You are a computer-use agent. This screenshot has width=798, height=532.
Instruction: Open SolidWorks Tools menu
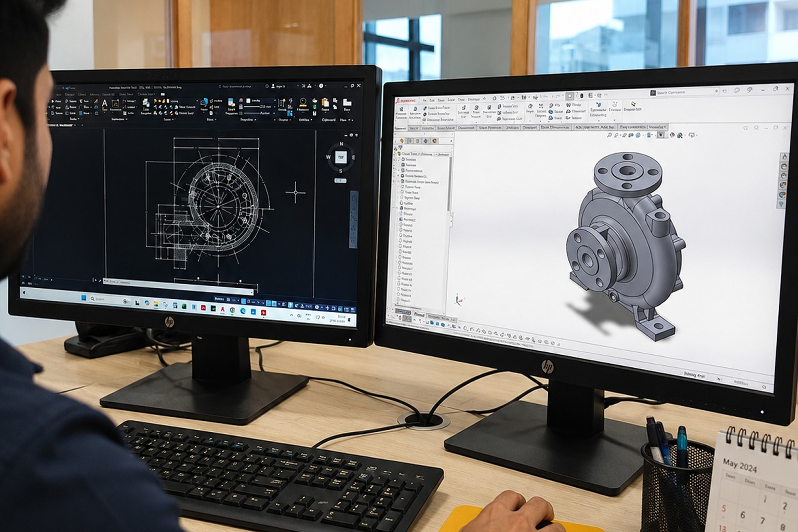click(461, 100)
